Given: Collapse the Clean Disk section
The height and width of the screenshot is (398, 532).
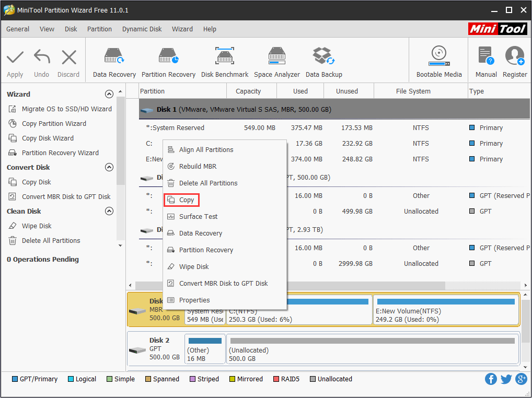Looking at the screenshot, I should tap(109, 211).
